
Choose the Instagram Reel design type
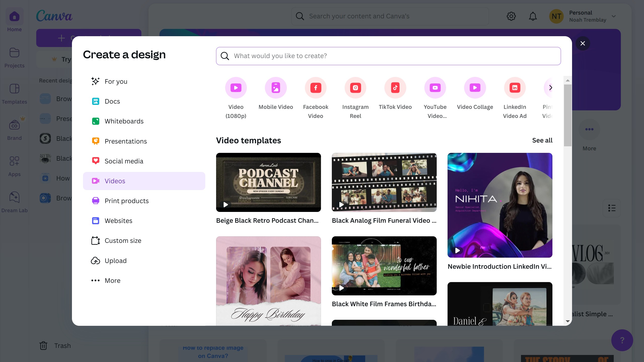pyautogui.click(x=355, y=88)
